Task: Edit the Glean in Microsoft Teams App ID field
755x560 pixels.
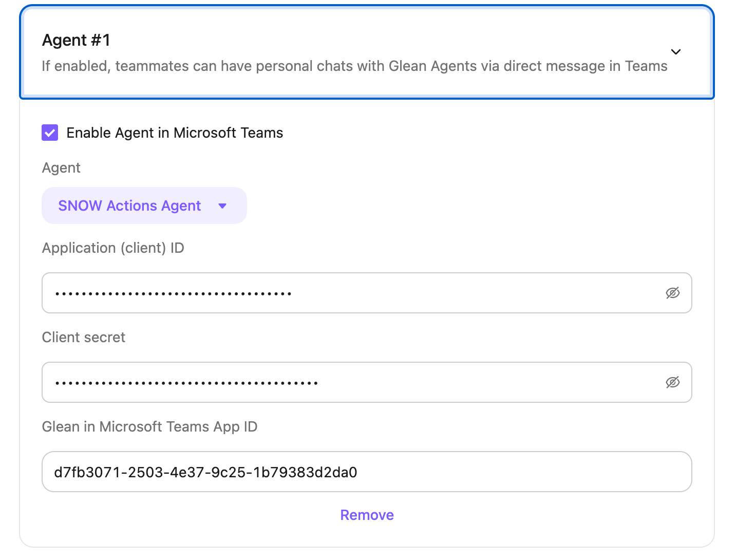Action: point(367,472)
